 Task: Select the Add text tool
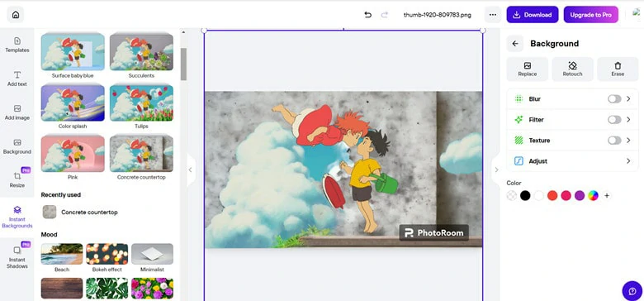coord(17,79)
